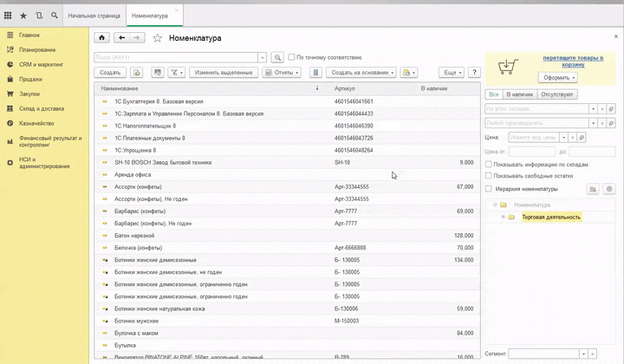This screenshot has width=624, height=364.
Task: Expand warehouse dropdown arrow
Action: [x=594, y=108]
